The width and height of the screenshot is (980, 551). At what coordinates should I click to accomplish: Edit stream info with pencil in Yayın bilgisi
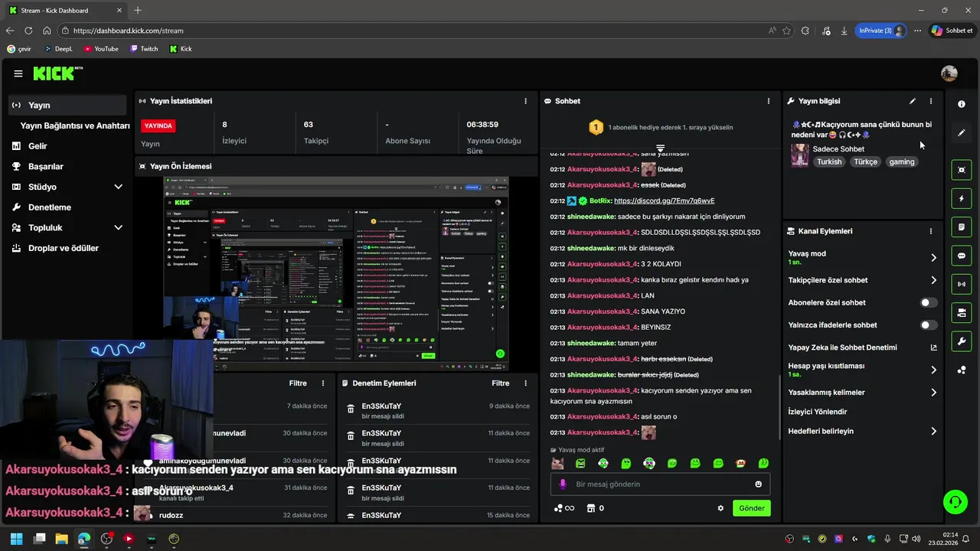coord(912,101)
